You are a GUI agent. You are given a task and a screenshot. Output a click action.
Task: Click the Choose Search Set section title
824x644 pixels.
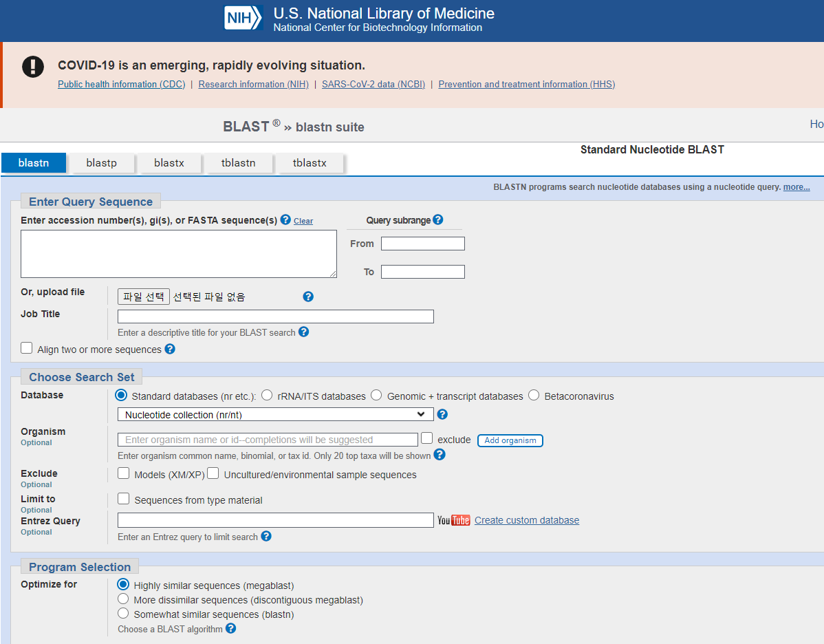pyautogui.click(x=81, y=377)
